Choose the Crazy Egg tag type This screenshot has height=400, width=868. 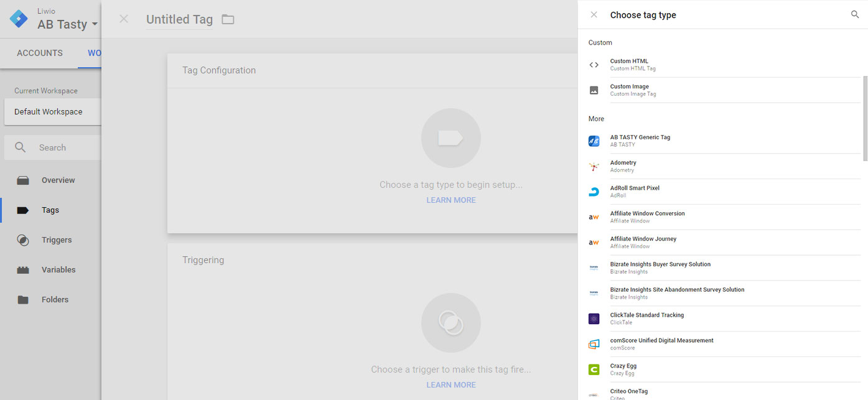coord(724,370)
